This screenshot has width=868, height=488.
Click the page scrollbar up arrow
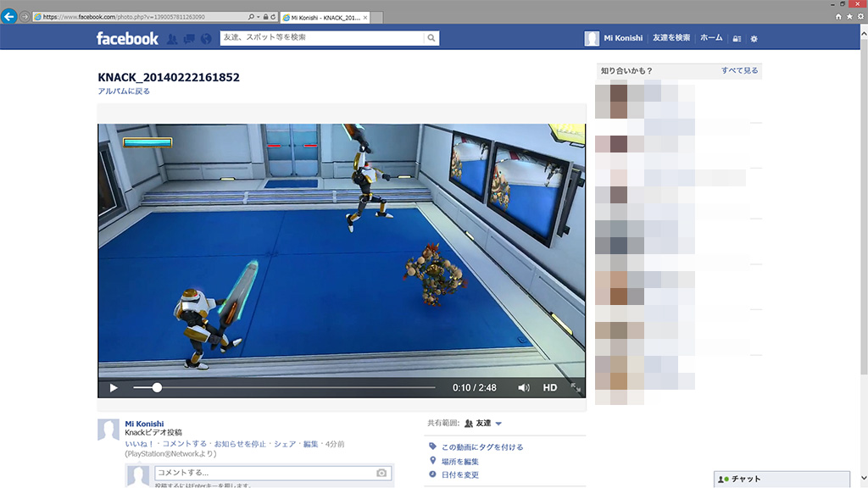click(x=864, y=34)
